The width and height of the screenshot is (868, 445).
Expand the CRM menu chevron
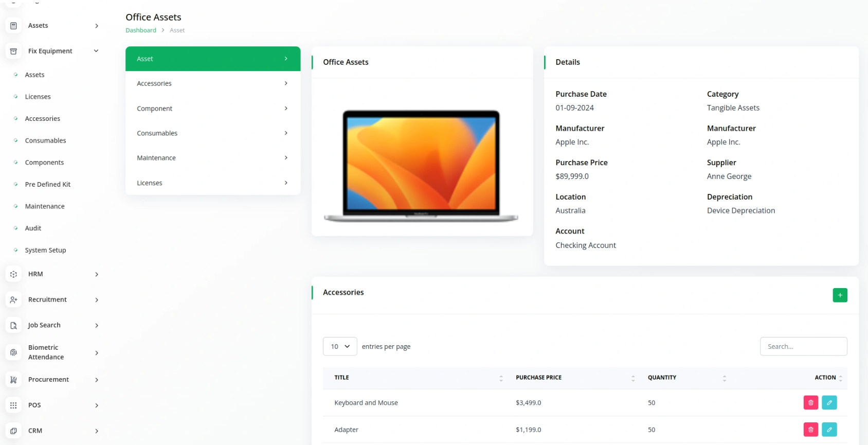pos(97,431)
